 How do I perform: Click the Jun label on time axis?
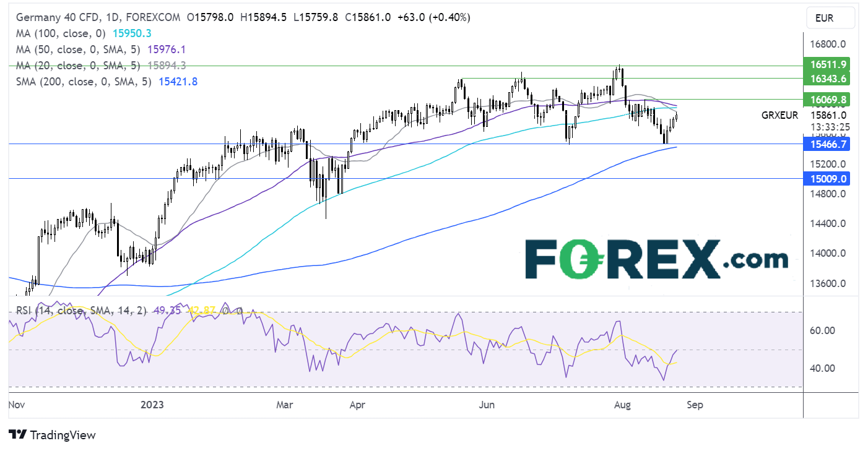(x=488, y=405)
